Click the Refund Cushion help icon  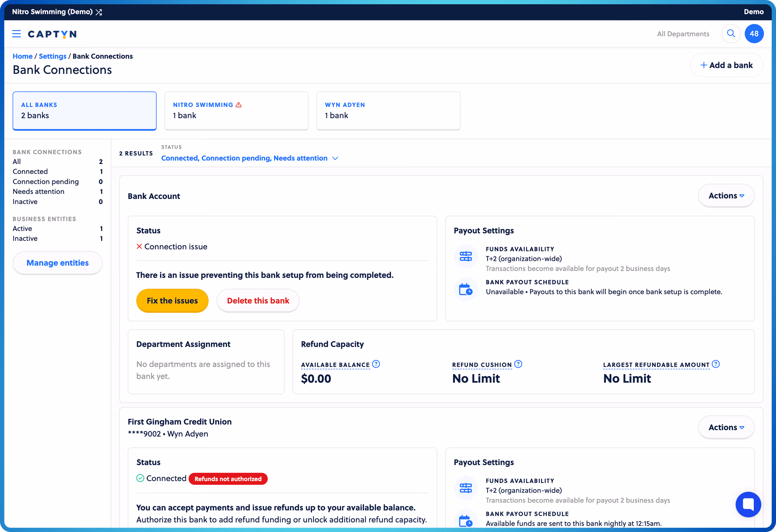pyautogui.click(x=518, y=364)
